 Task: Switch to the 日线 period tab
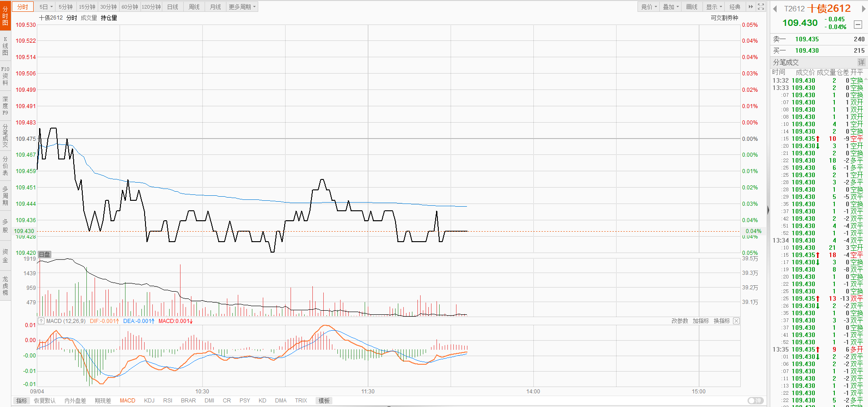(173, 7)
